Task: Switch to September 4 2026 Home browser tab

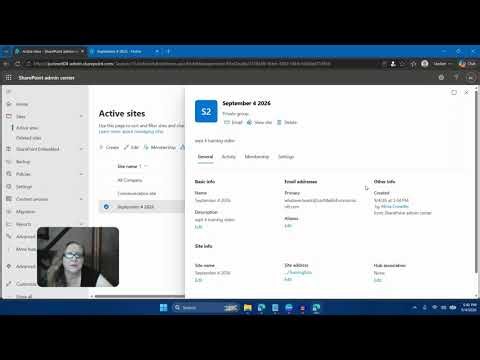Action: (x=124, y=51)
